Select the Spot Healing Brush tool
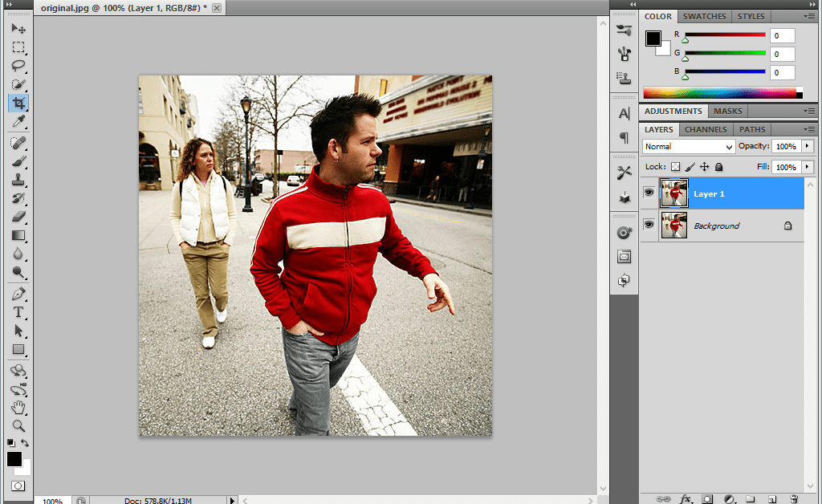822x504 pixels. tap(18, 143)
